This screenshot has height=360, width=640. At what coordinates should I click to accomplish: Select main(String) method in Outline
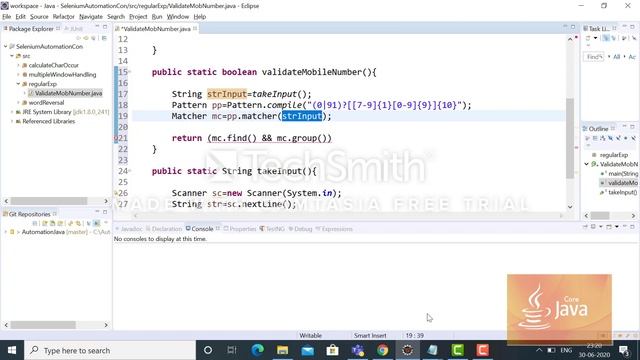[620, 173]
